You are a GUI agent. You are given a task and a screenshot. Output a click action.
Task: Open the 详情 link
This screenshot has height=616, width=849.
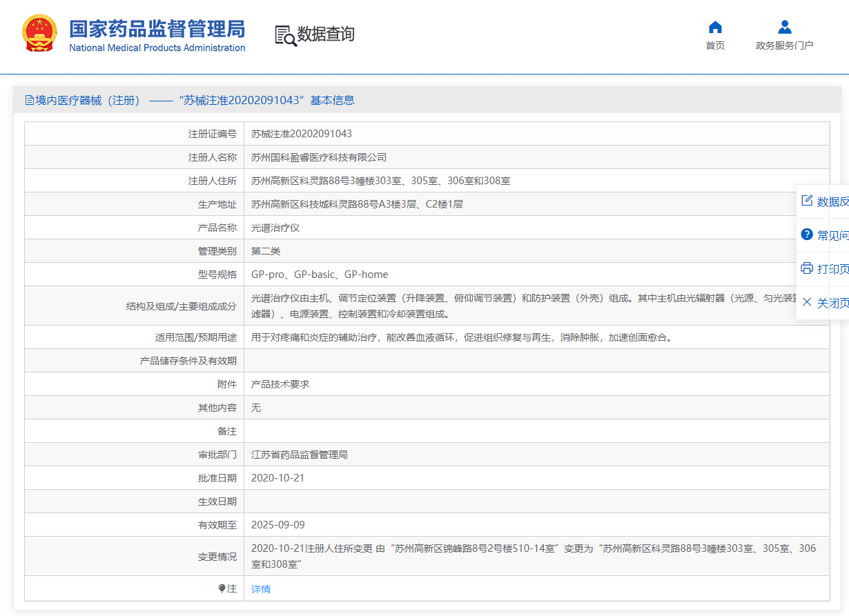[x=261, y=589]
